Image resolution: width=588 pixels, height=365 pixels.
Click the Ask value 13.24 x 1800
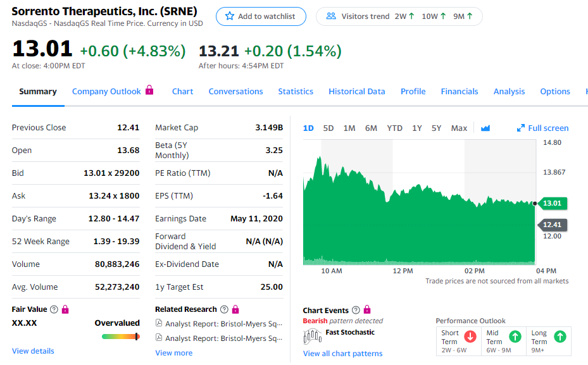pyautogui.click(x=114, y=196)
